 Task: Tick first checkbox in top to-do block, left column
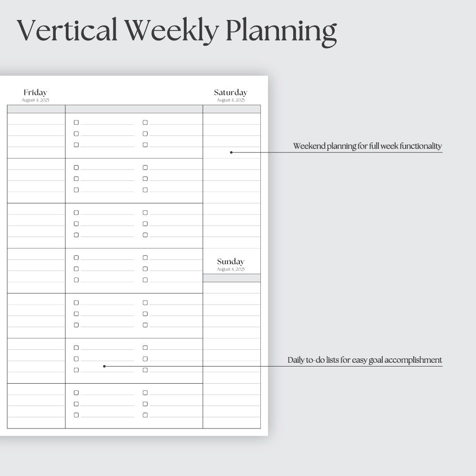click(x=76, y=122)
